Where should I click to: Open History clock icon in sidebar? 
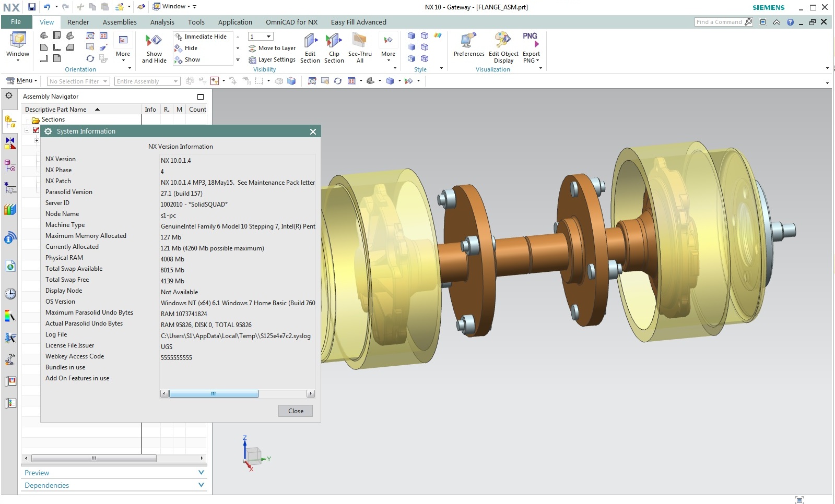(x=10, y=294)
